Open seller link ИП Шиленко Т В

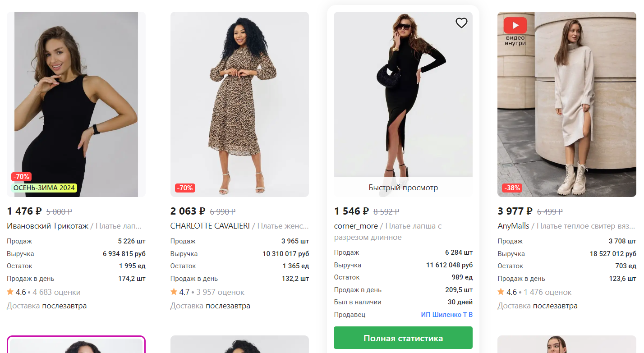pos(446,315)
